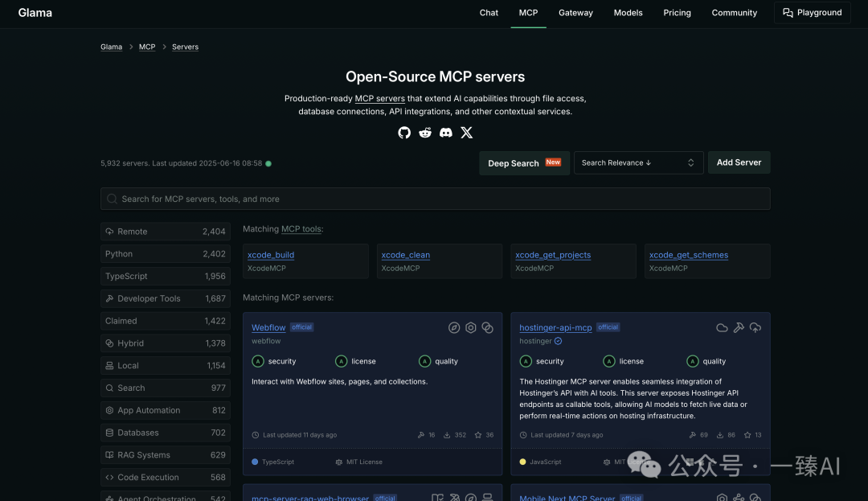The image size is (868, 501).
Task: Click the overlapping circles icon on Webflow card
Action: [487, 328]
